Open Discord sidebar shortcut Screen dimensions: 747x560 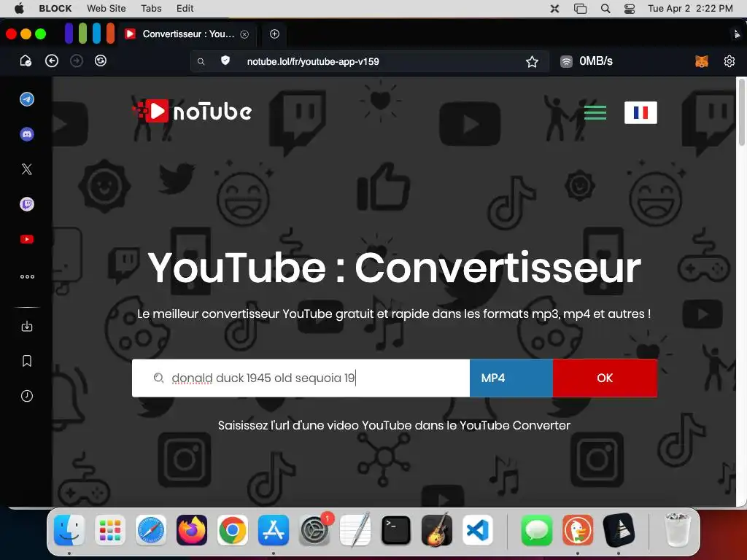pos(27,134)
